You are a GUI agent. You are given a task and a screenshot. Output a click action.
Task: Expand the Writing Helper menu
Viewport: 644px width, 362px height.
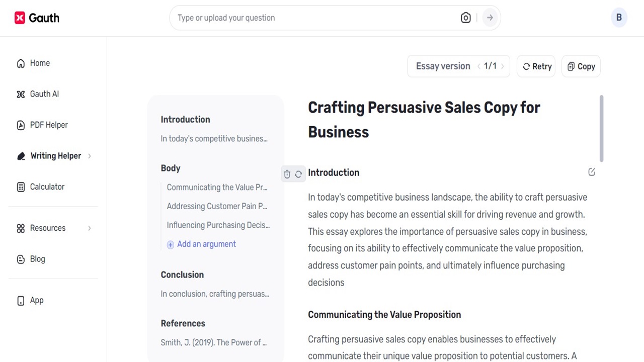tap(56, 156)
